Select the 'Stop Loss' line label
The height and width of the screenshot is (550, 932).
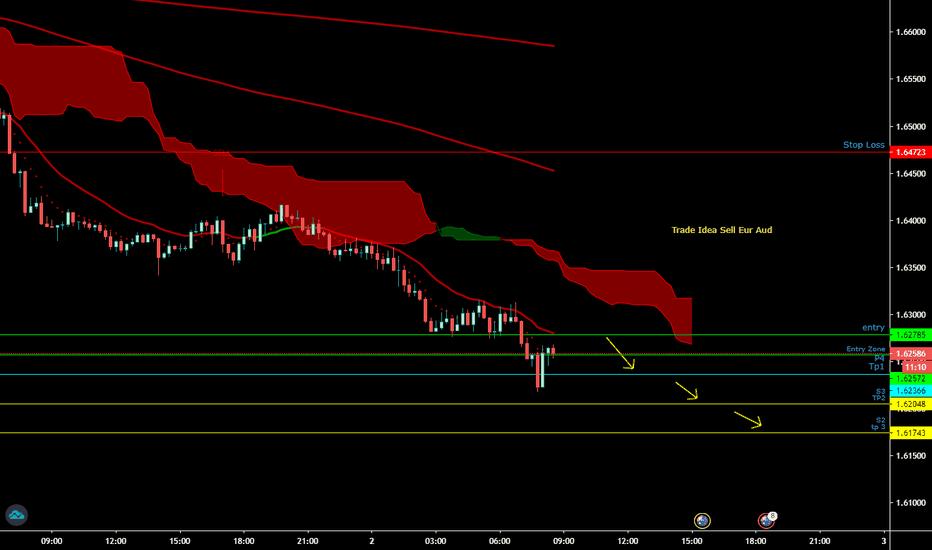coord(864,144)
